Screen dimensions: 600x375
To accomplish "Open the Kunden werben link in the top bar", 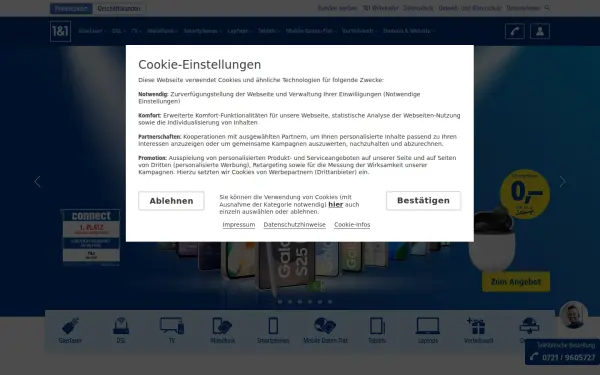I will point(337,8).
